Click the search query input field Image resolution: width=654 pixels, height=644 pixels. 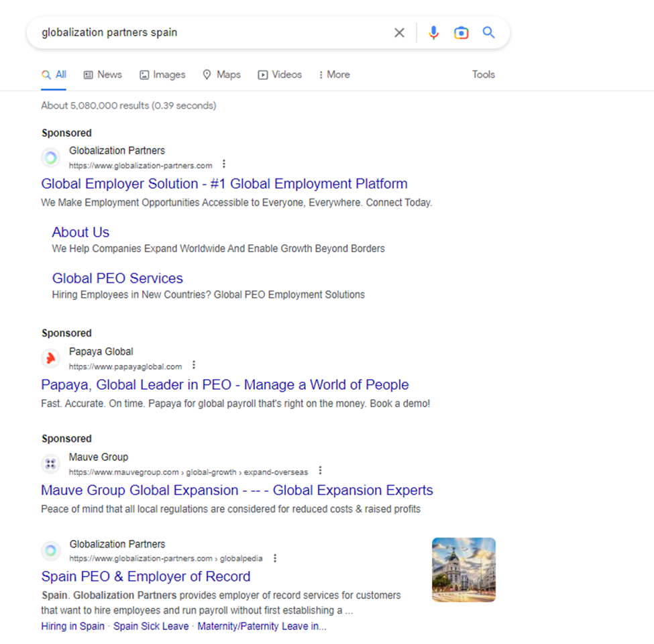click(213, 32)
